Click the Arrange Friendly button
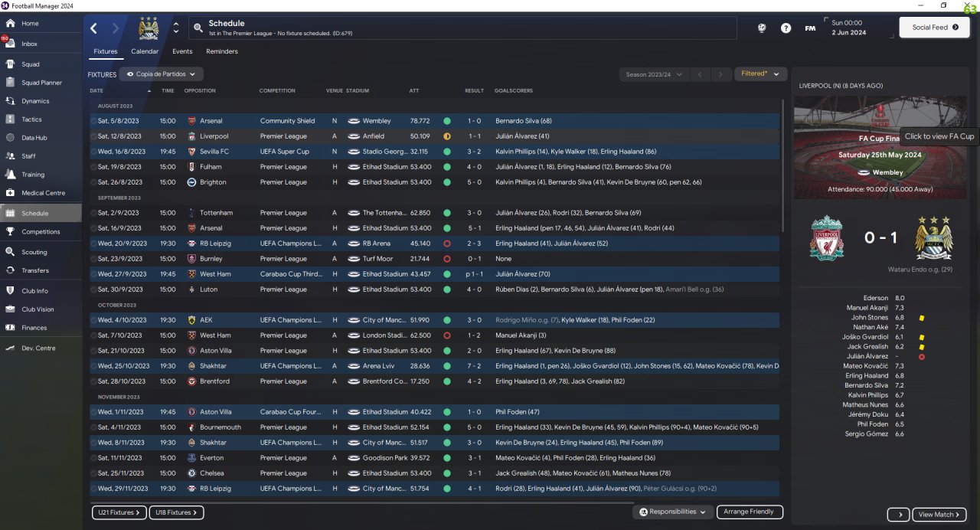The height and width of the screenshot is (530, 980). pos(750,512)
